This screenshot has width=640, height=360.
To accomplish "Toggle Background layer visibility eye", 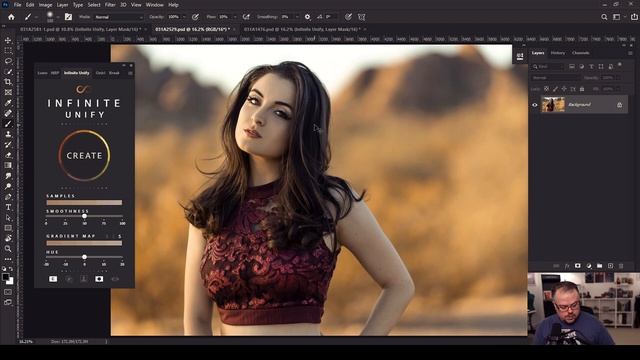I will tap(535, 105).
